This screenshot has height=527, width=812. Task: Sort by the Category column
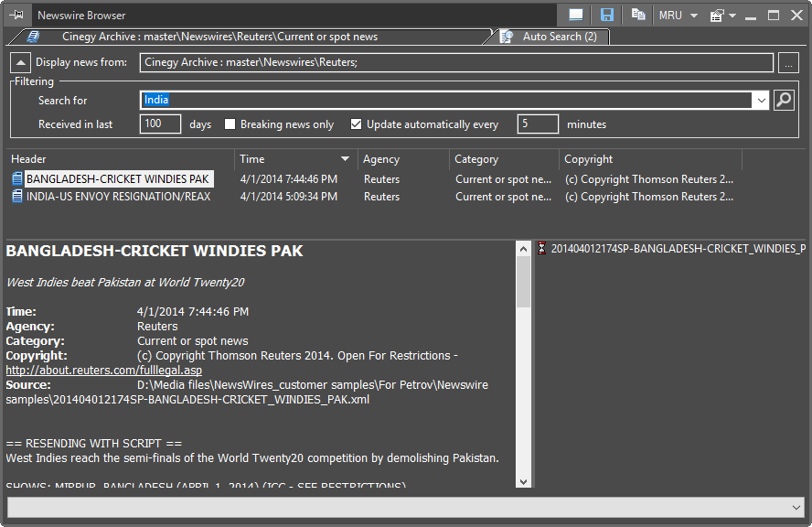(x=504, y=159)
